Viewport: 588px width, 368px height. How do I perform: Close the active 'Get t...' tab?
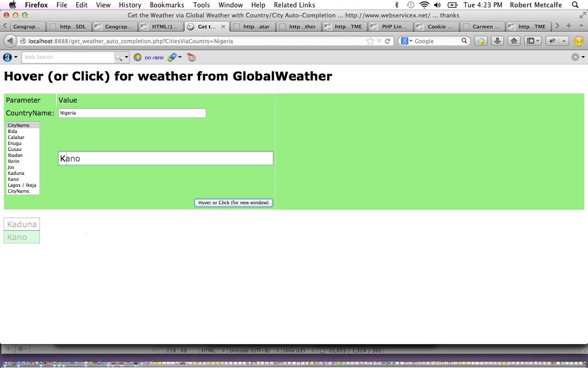[x=223, y=26]
